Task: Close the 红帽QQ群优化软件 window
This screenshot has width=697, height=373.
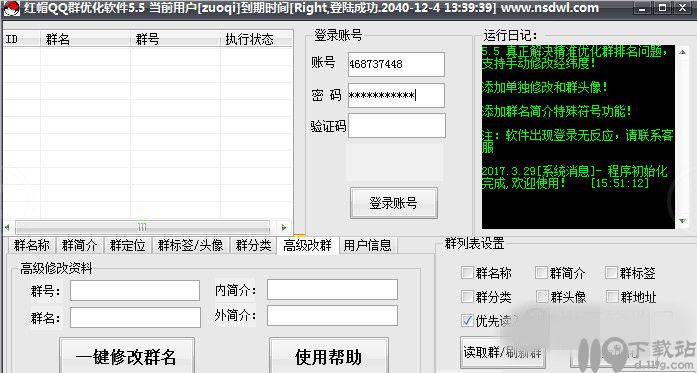Action: 682,8
